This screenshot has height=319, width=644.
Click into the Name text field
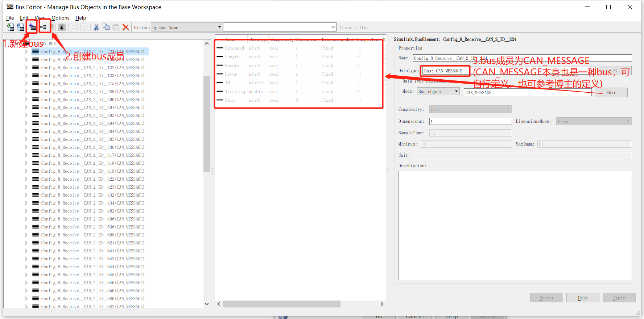523,58
